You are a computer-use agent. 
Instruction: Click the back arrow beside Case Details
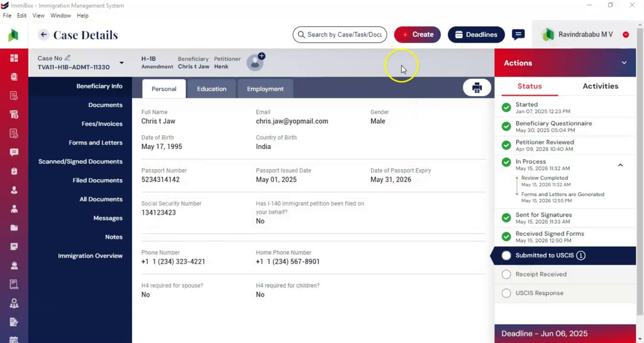[x=43, y=35]
